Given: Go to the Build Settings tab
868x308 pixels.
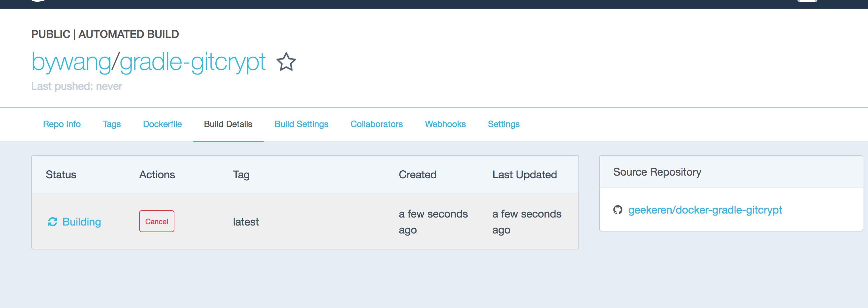Looking at the screenshot, I should (x=301, y=124).
